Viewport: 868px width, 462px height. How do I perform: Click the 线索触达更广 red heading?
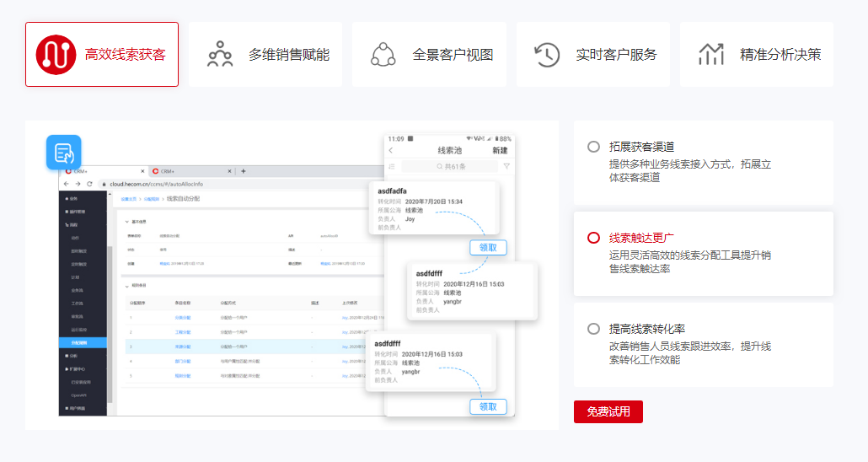[x=641, y=238]
